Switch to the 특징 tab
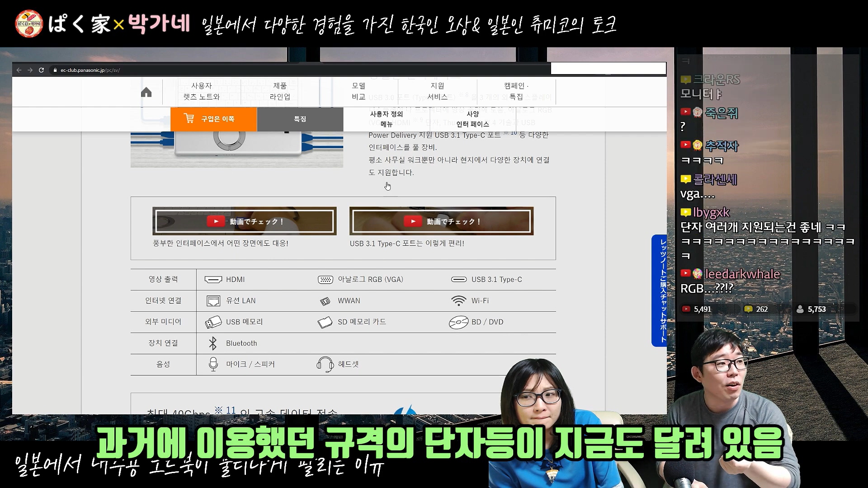The height and width of the screenshot is (488, 868). [x=300, y=119]
